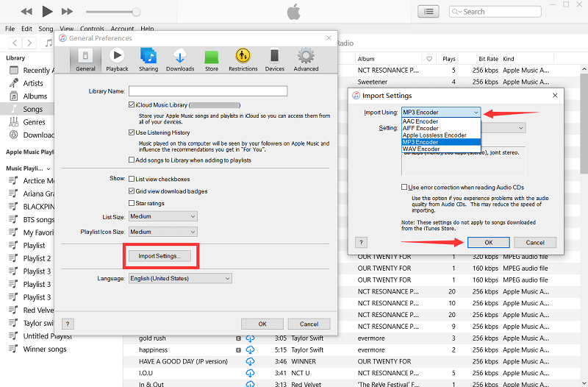The image size is (588, 387).
Task: Click the help button in Import Settings
Action: [x=361, y=243]
